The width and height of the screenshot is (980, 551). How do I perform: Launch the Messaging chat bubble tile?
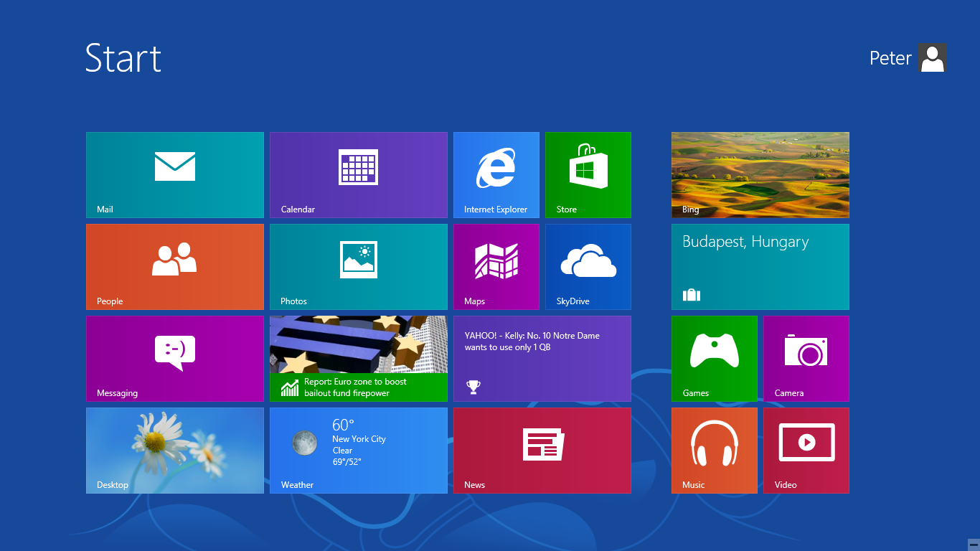[175, 359]
